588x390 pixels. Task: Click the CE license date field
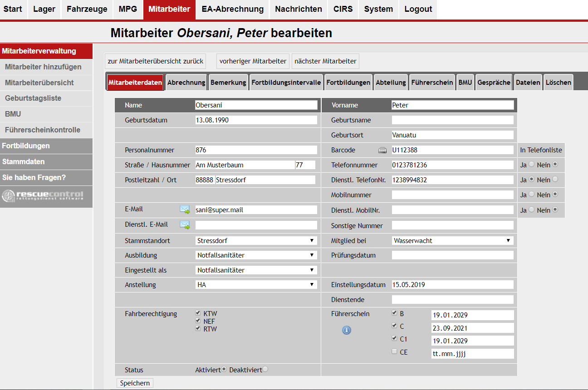pos(473,353)
